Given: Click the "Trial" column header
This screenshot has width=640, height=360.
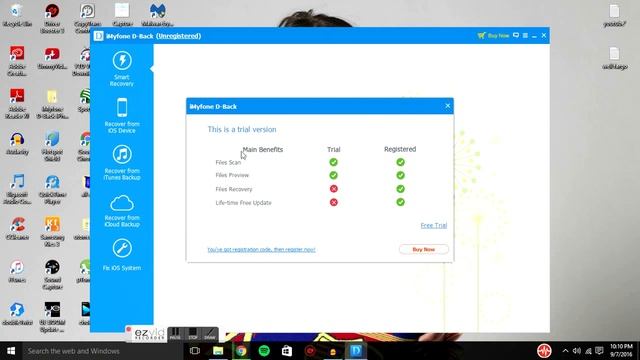Looking at the screenshot, I should (333, 149).
